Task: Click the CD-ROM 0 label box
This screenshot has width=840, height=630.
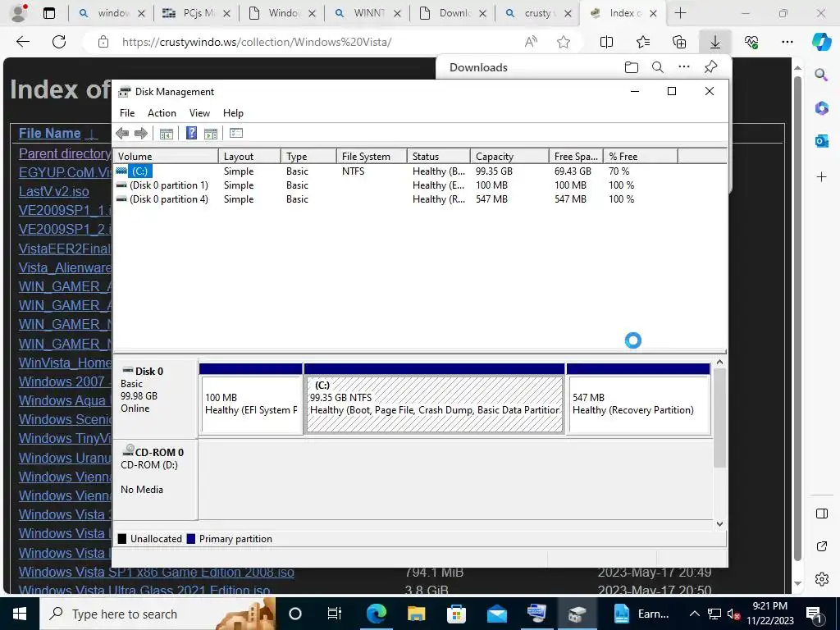Action: point(155,479)
